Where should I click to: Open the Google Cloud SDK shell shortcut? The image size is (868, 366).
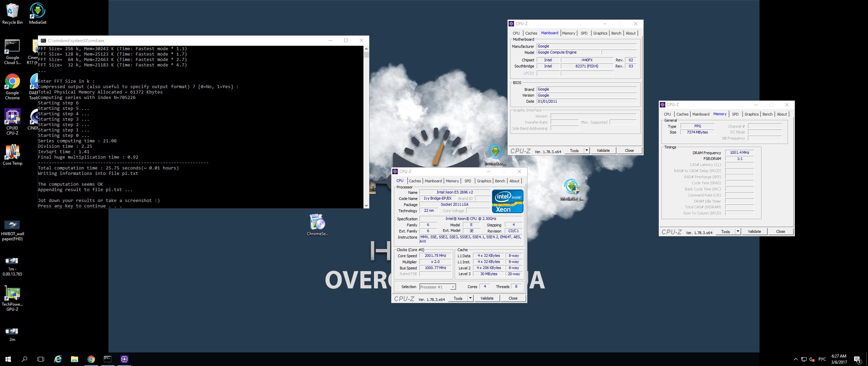click(13, 52)
